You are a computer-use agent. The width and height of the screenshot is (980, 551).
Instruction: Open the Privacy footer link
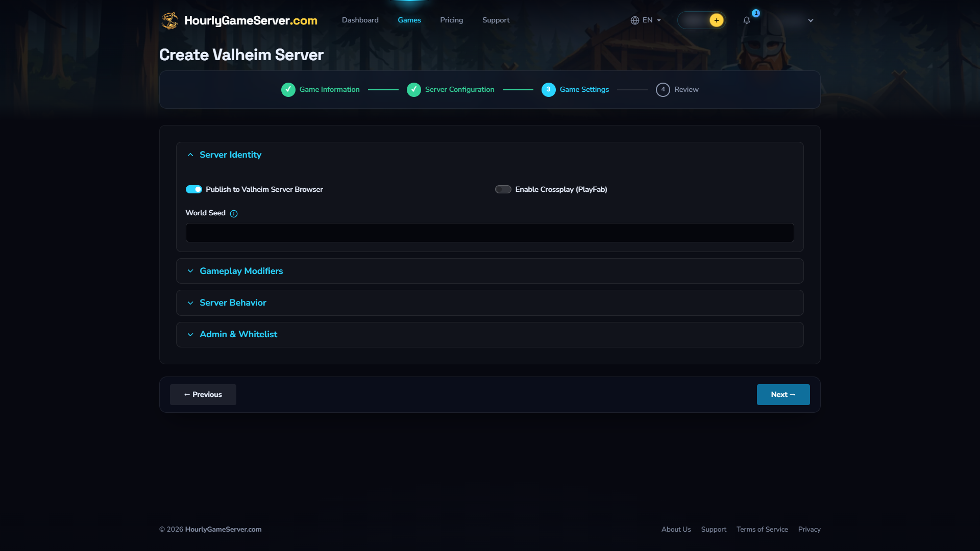[810, 530]
